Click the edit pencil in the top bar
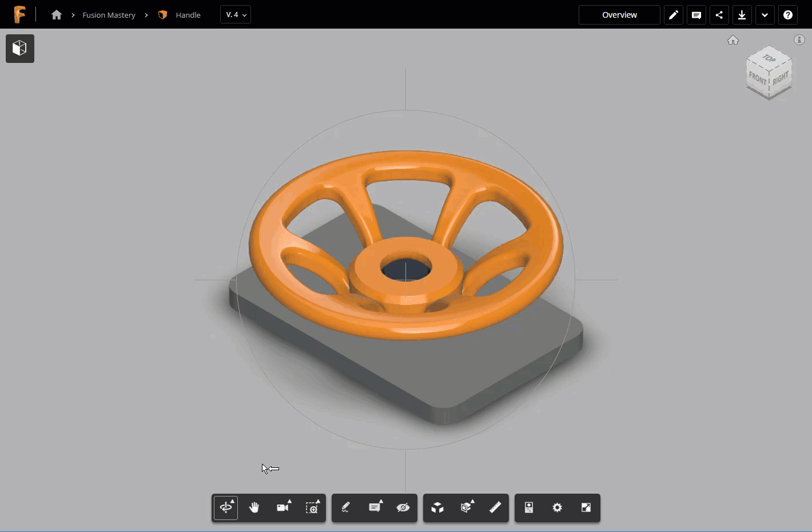This screenshot has height=532, width=812. 674,15
